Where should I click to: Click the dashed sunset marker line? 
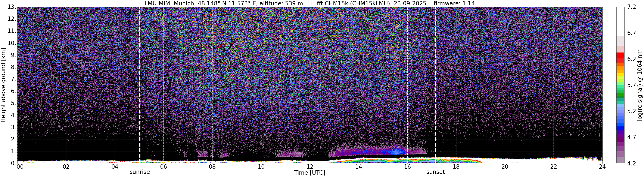436,85
